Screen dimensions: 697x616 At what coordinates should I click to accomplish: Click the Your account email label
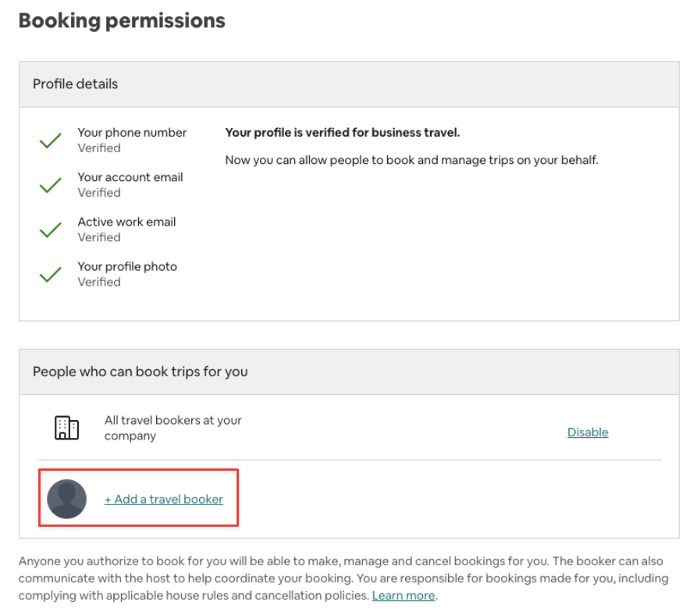pos(130,177)
